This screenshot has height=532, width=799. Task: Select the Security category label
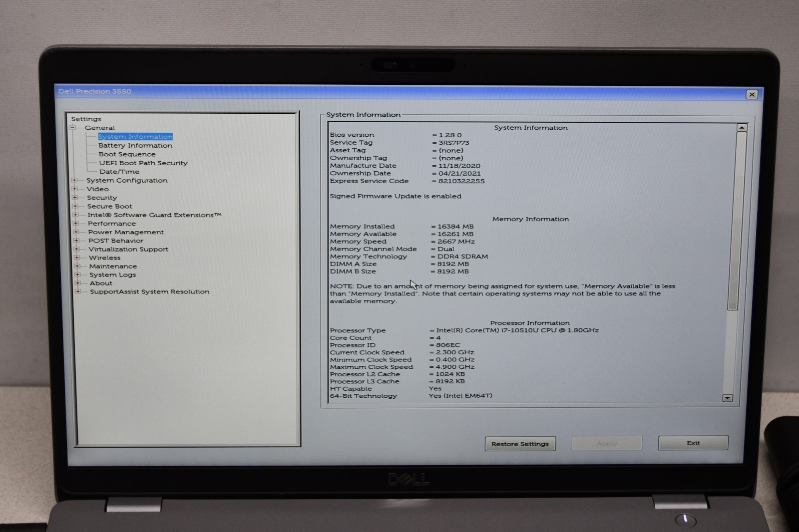pyautogui.click(x=102, y=198)
